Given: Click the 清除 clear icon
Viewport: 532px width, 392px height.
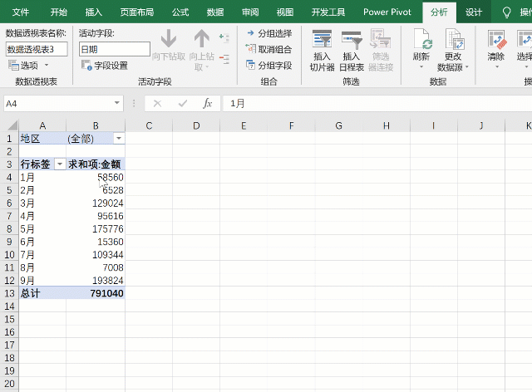Looking at the screenshot, I should tap(496, 38).
